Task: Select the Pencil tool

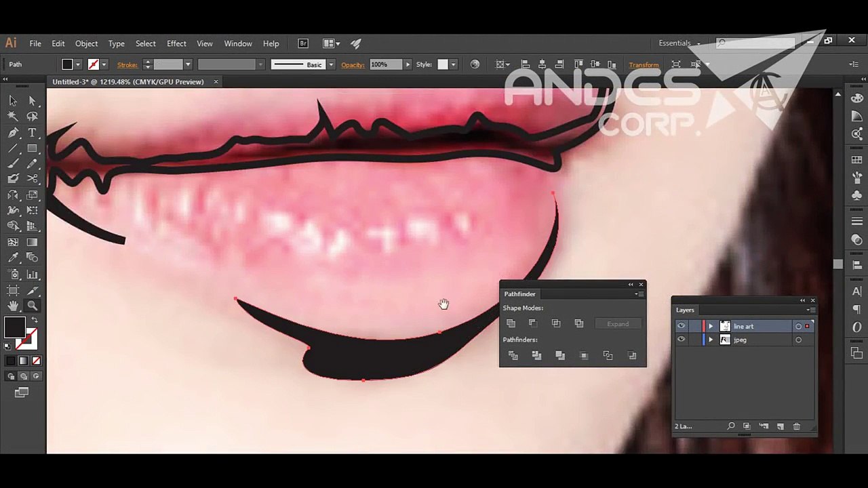Action: (32, 163)
